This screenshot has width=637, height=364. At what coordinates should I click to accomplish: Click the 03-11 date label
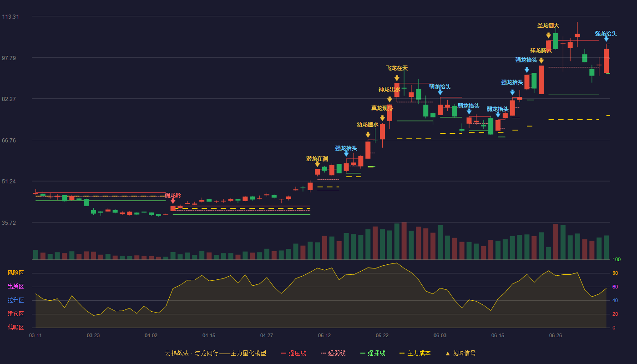[35, 335]
